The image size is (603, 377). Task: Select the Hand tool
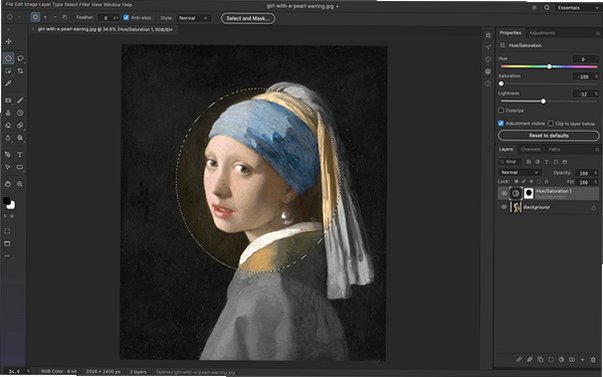point(8,184)
